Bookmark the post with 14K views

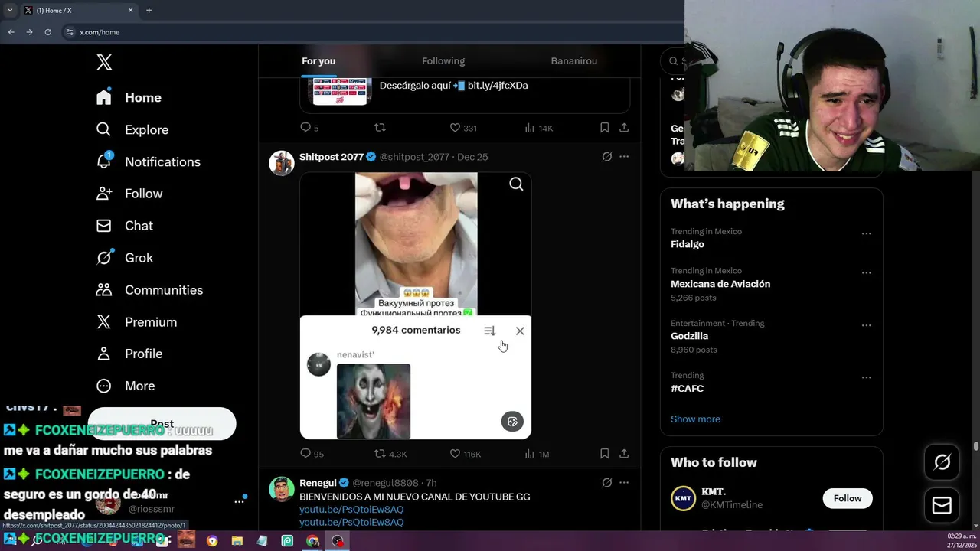point(604,128)
